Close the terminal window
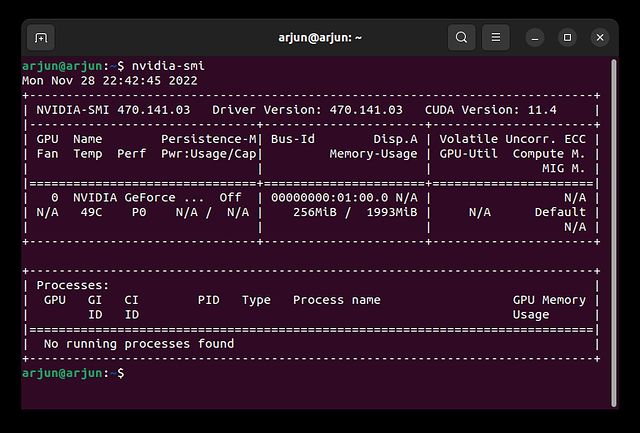 [x=600, y=38]
